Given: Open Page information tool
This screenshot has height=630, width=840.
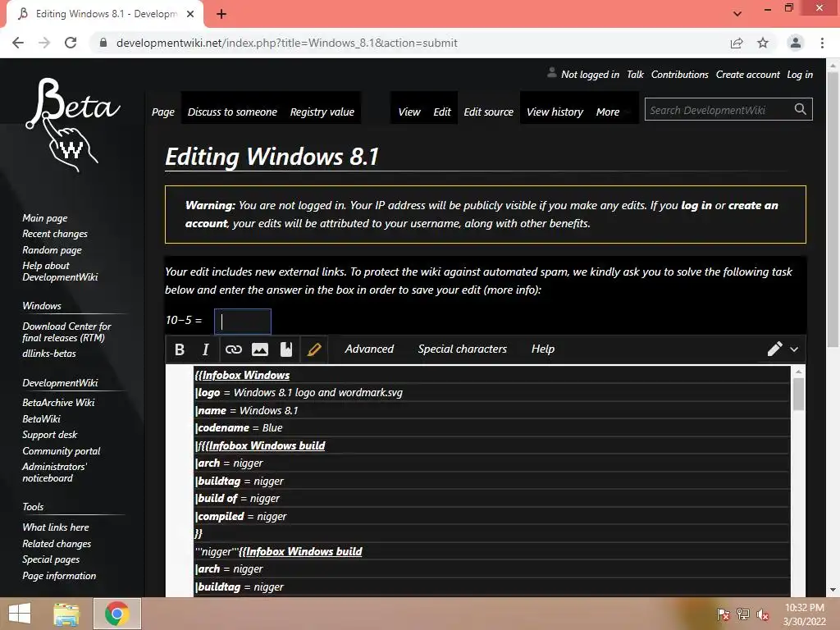Looking at the screenshot, I should (59, 576).
